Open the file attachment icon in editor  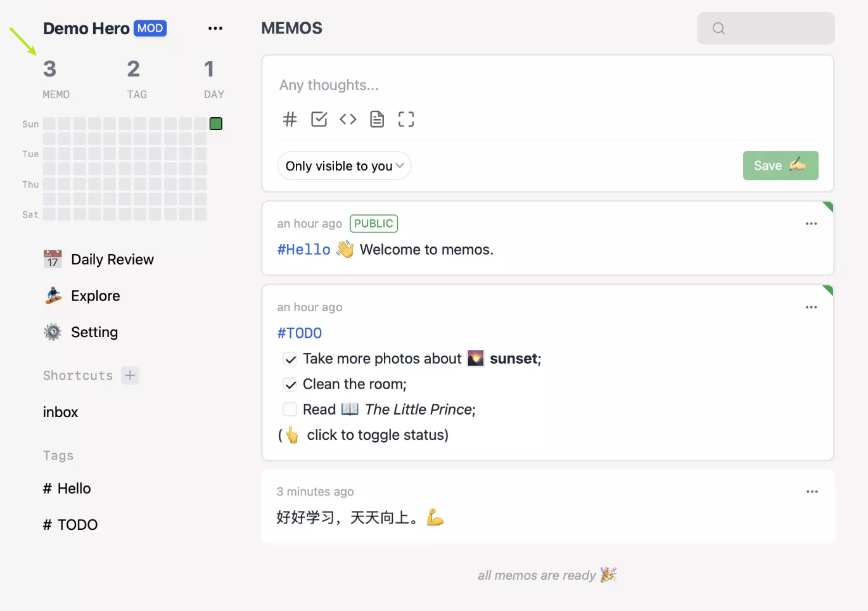377,119
